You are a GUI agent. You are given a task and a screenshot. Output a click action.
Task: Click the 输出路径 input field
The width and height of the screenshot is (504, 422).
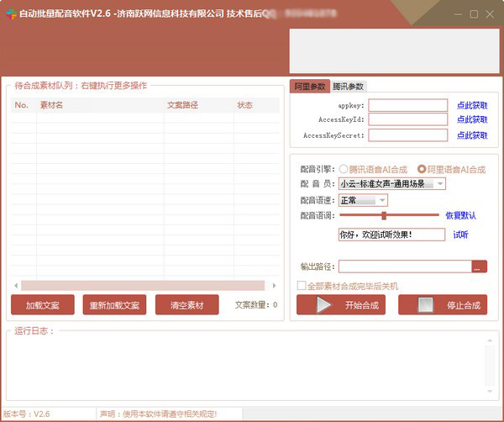point(405,266)
